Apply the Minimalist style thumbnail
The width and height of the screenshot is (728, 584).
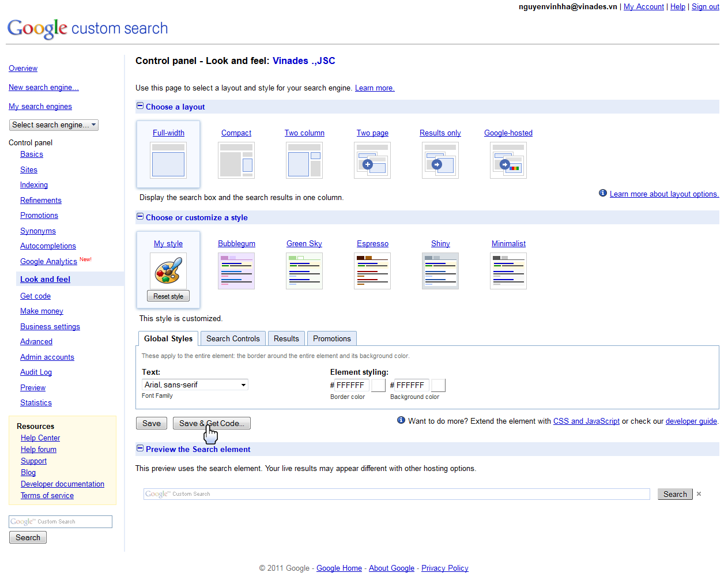coord(508,271)
